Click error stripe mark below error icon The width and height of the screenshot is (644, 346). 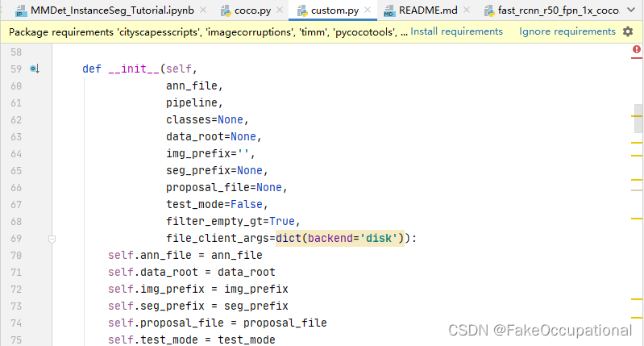pos(637,58)
